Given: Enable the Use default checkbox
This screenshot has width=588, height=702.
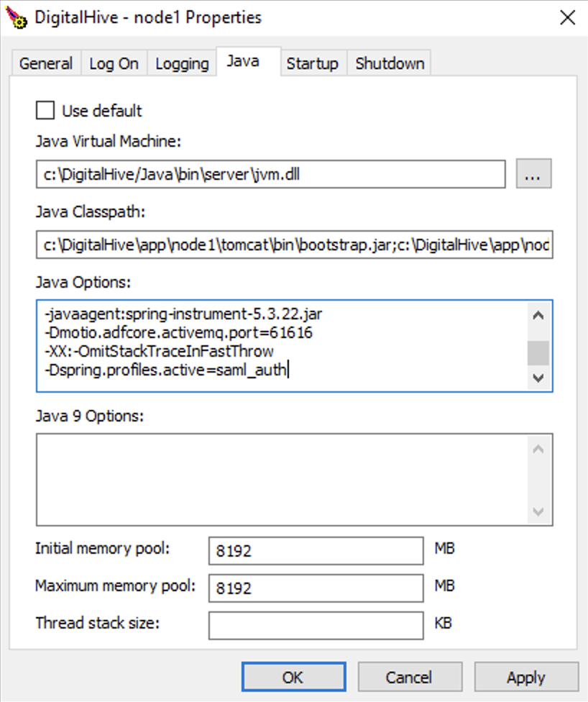Looking at the screenshot, I should tap(45, 111).
